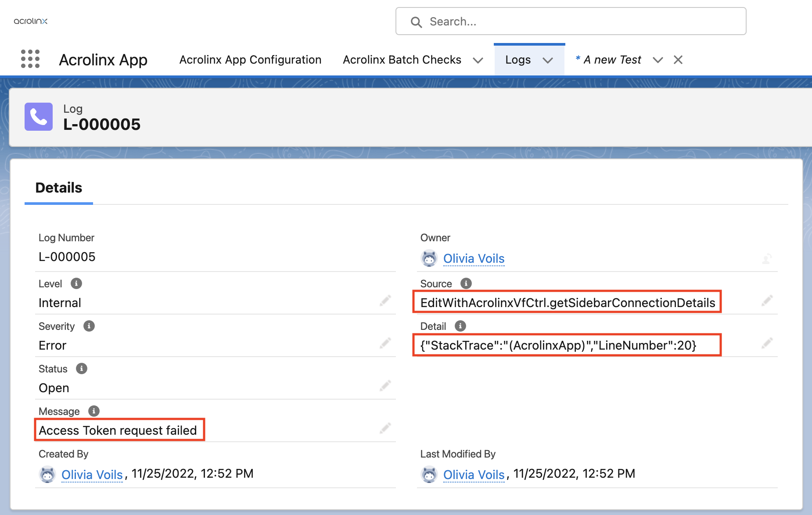The height and width of the screenshot is (515, 812).
Task: Select the Details tab
Action: pos(59,188)
